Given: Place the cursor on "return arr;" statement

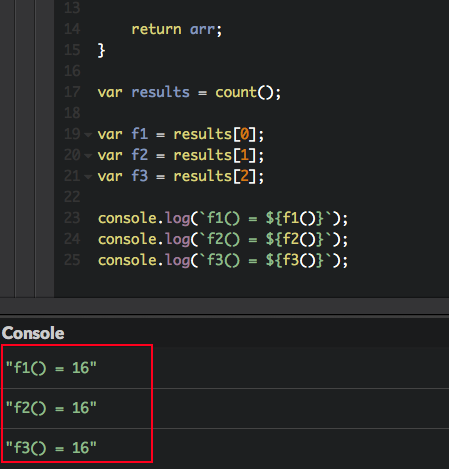Looking at the screenshot, I should [x=177, y=29].
